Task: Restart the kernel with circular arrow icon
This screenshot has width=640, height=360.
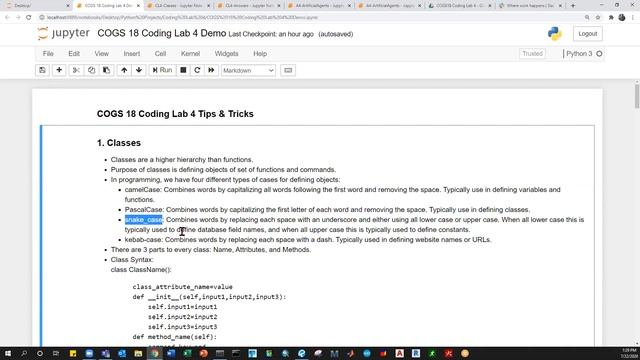Action: 197,70
